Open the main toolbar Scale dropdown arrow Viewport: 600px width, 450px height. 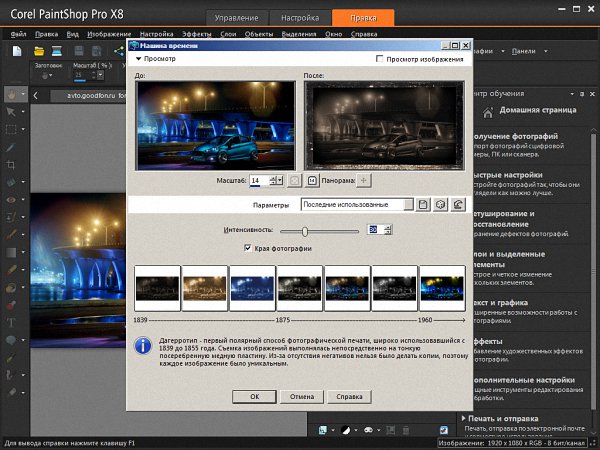100,75
